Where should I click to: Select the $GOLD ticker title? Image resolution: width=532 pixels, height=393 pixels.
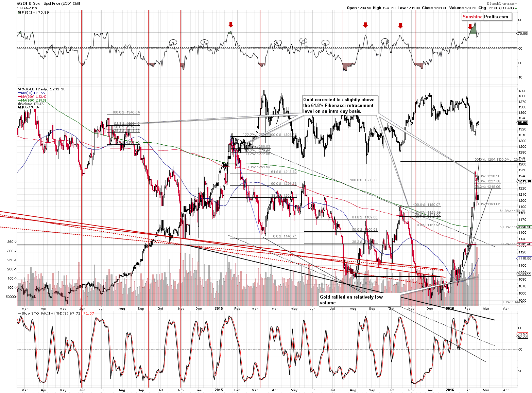pyautogui.click(x=24, y=3)
